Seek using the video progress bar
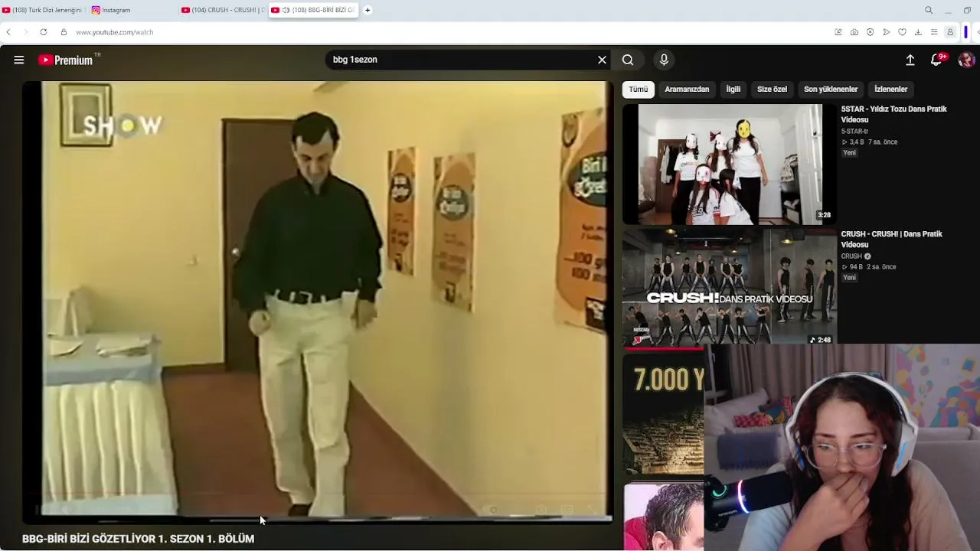Viewport: 980px width, 551px height. (317, 520)
